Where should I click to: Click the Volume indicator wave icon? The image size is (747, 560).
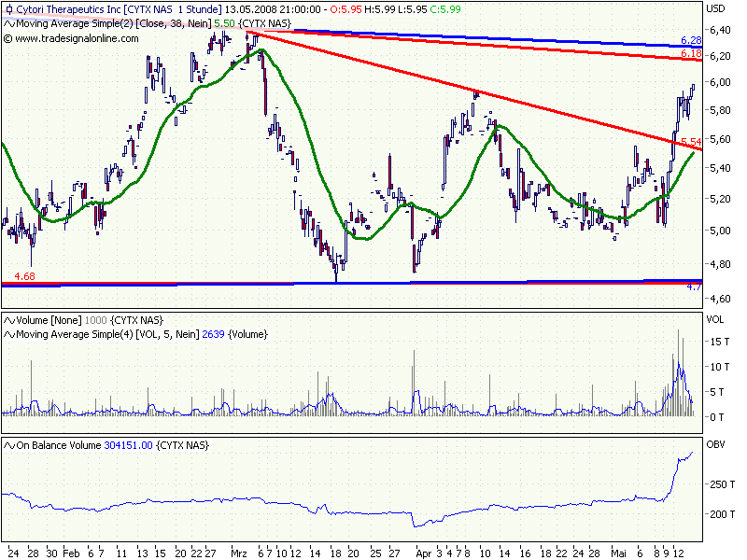(x=8, y=318)
